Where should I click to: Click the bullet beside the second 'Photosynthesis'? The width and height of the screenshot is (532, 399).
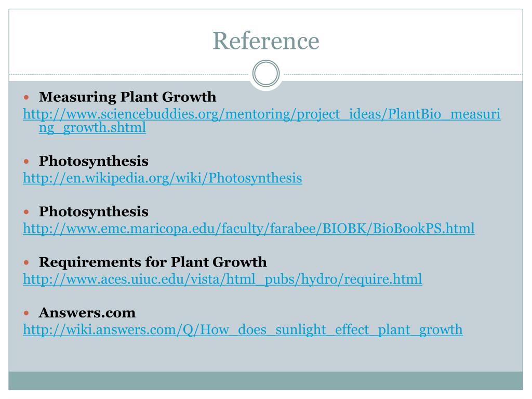26,212
